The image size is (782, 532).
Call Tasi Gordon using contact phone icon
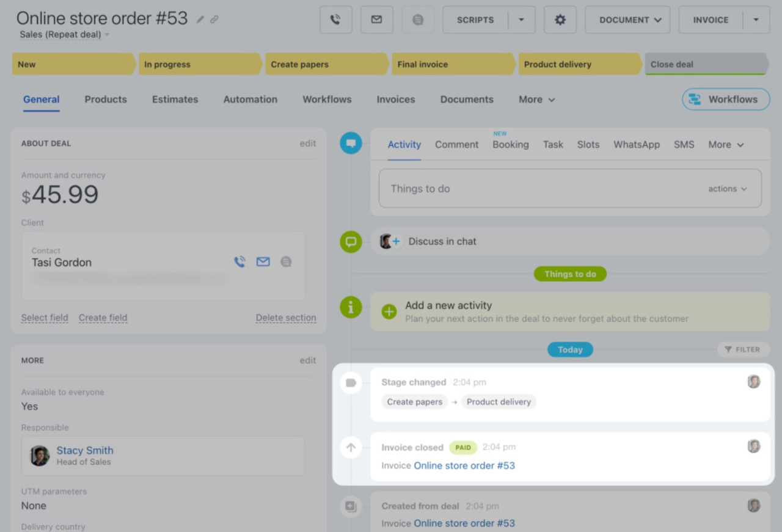(x=240, y=262)
